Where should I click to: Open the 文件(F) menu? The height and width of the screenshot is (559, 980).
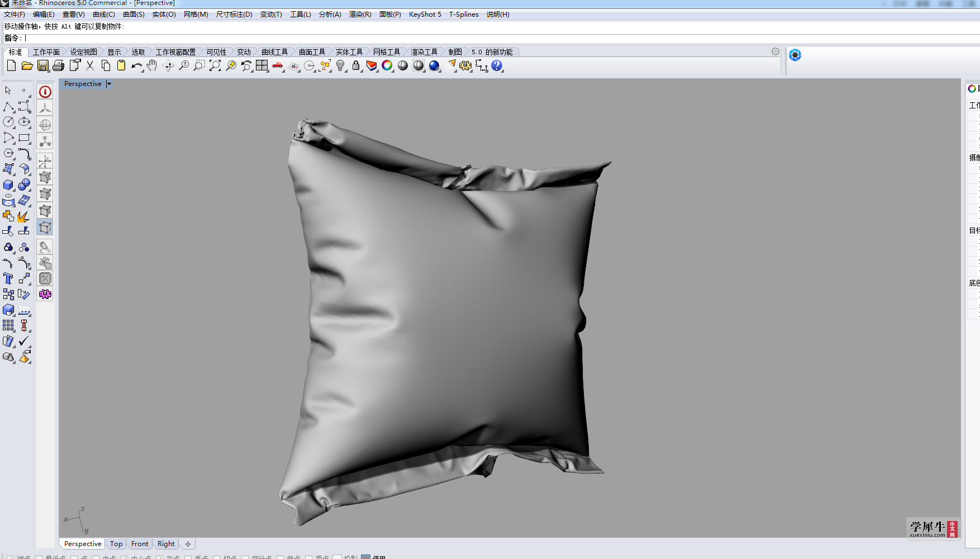(15, 15)
